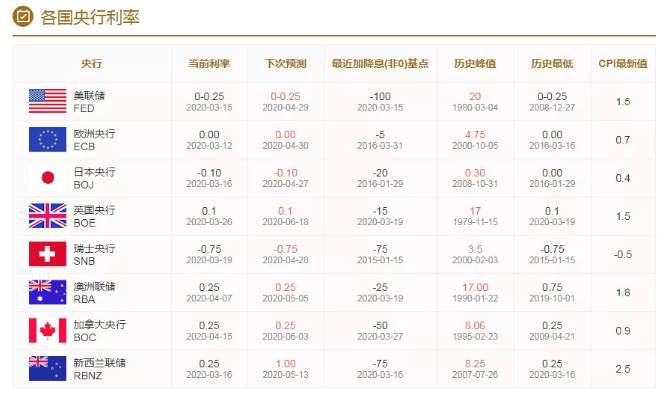The image size is (668, 401).
Task: Click the RBNZ next forecast 1.00
Action: click(285, 363)
